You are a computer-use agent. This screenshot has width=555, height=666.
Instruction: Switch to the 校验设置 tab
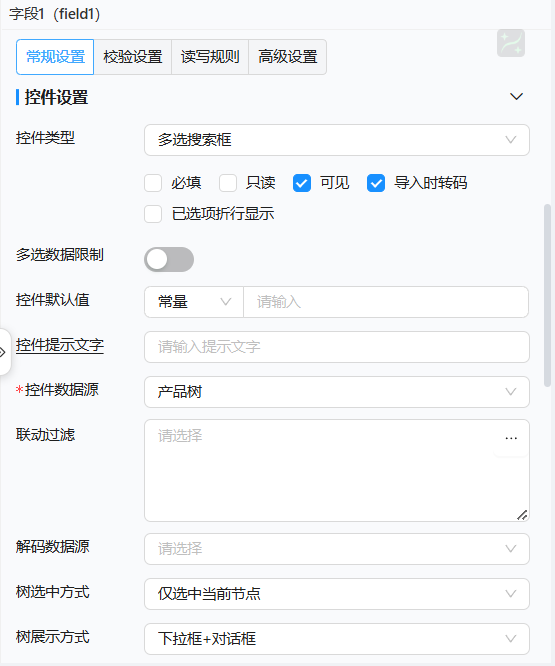133,57
